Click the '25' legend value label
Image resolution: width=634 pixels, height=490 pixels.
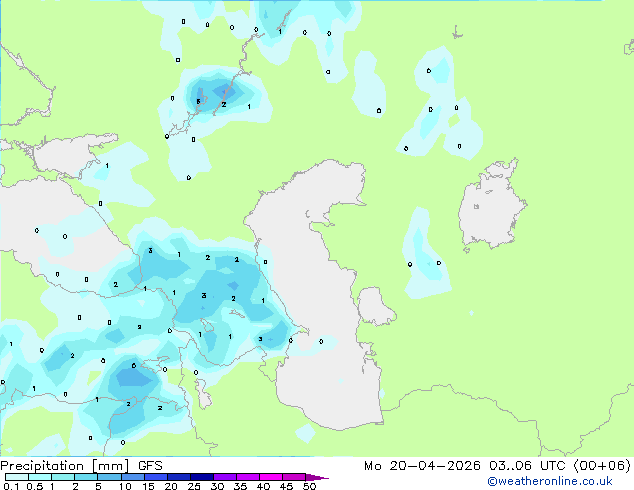click(x=194, y=486)
